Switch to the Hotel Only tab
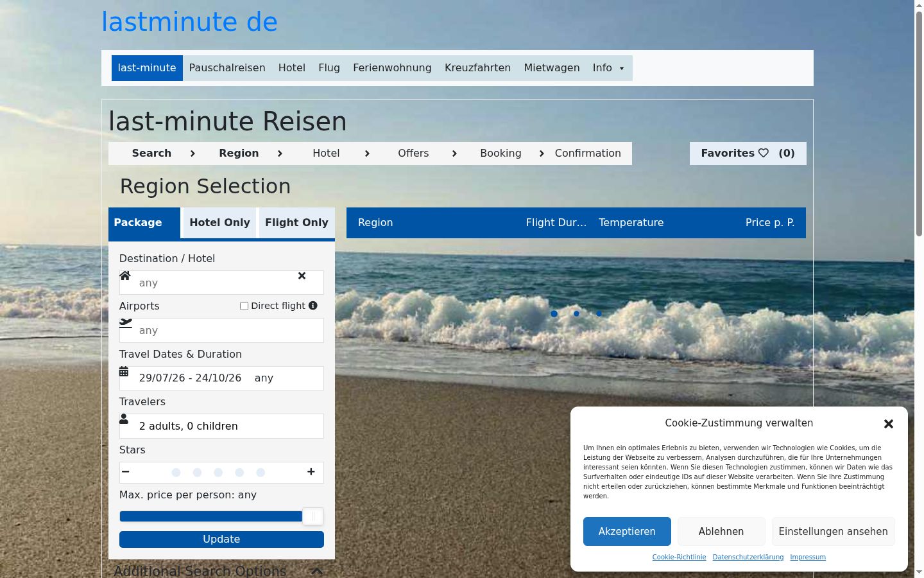Viewport: 924px width, 578px height. pyautogui.click(x=219, y=223)
